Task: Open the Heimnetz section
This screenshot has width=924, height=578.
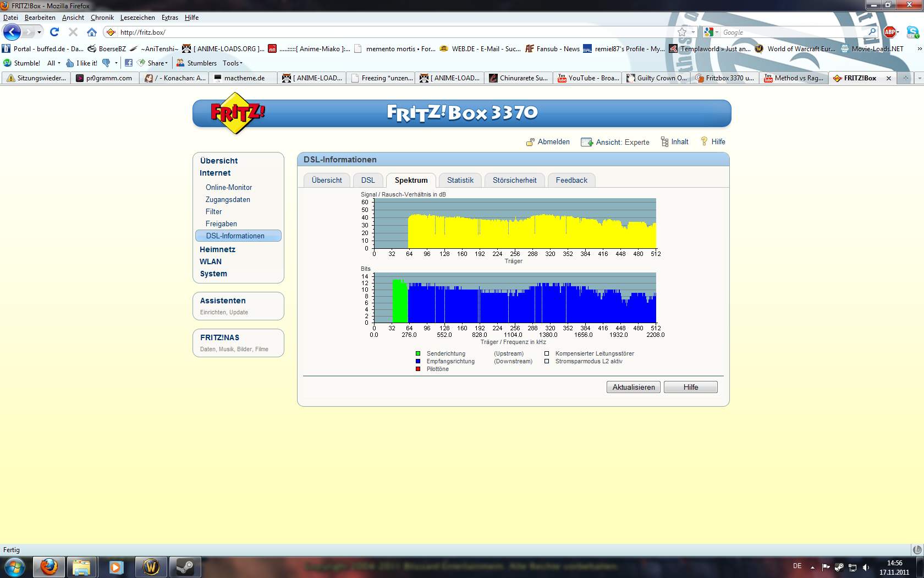Action: (x=217, y=249)
